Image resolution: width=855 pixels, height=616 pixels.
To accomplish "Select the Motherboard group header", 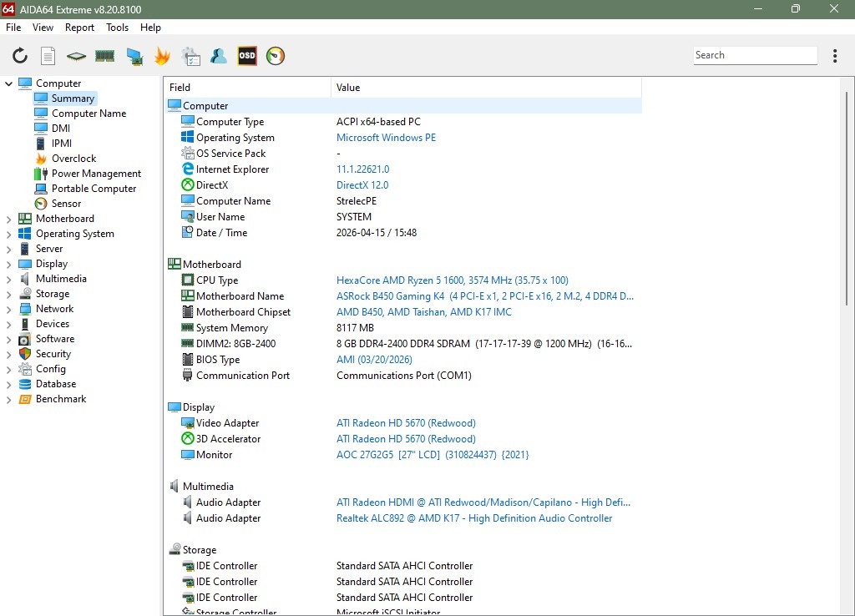I will [403, 265].
